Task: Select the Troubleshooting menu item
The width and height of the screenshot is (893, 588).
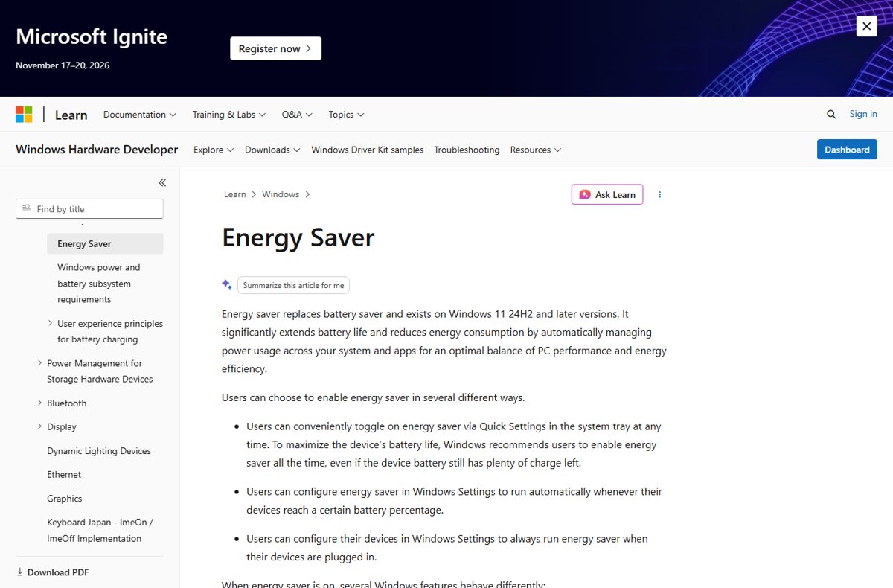Action: [x=467, y=150]
